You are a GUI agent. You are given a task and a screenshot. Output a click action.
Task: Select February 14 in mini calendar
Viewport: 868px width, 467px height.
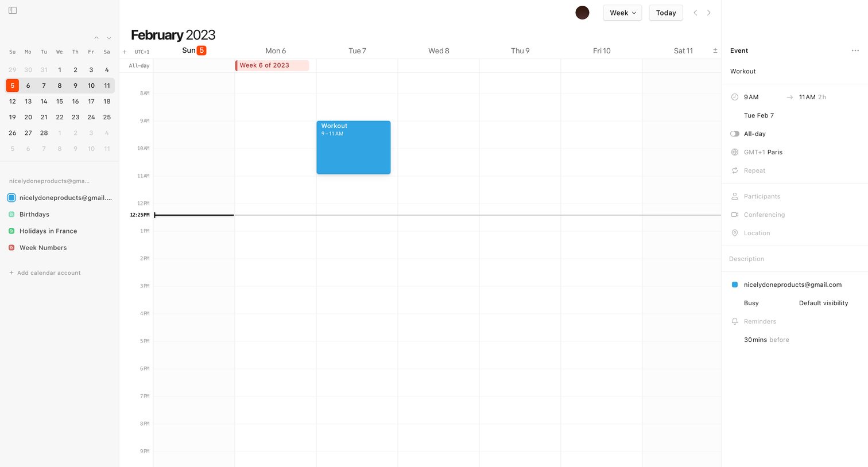pos(44,101)
